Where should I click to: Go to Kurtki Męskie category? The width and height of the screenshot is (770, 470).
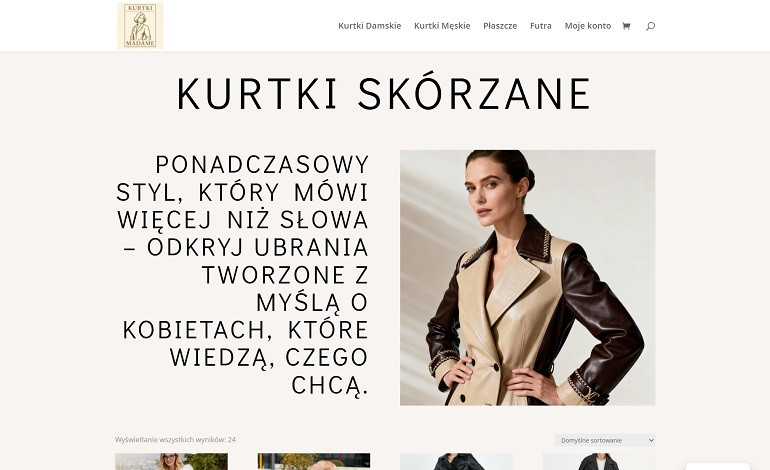(442, 26)
